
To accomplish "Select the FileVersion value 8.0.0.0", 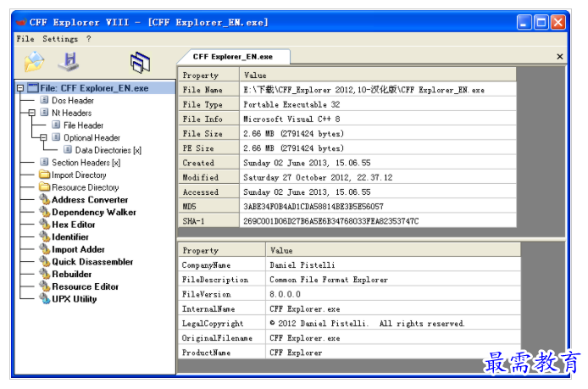I will (x=285, y=294).
